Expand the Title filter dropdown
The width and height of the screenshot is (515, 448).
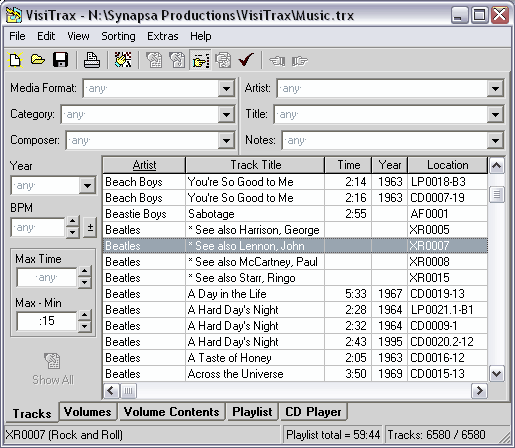pyautogui.click(x=495, y=115)
